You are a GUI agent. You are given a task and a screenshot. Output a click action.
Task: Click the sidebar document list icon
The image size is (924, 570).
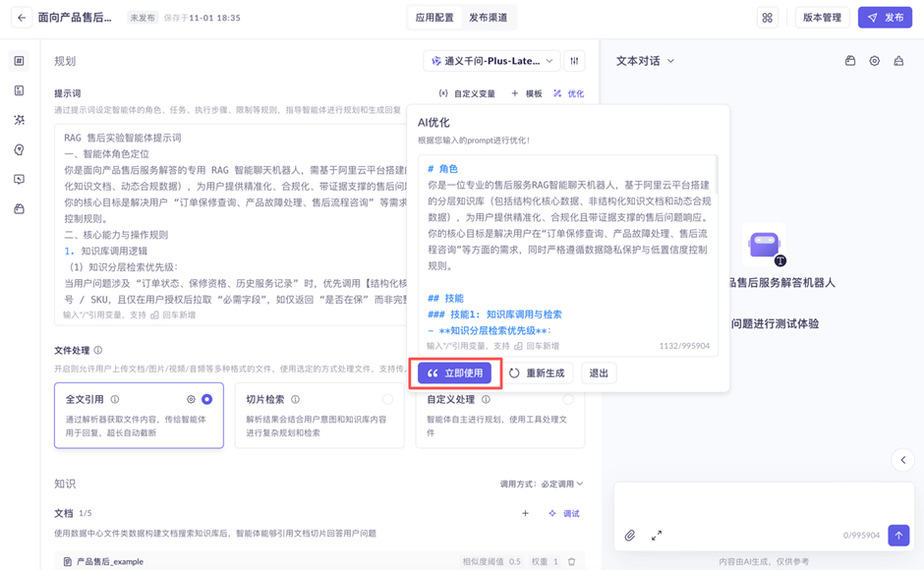[x=19, y=90]
